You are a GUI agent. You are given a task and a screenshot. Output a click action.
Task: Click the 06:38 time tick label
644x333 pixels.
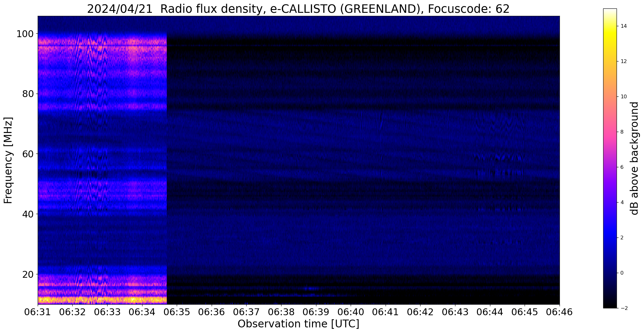pos(281,312)
